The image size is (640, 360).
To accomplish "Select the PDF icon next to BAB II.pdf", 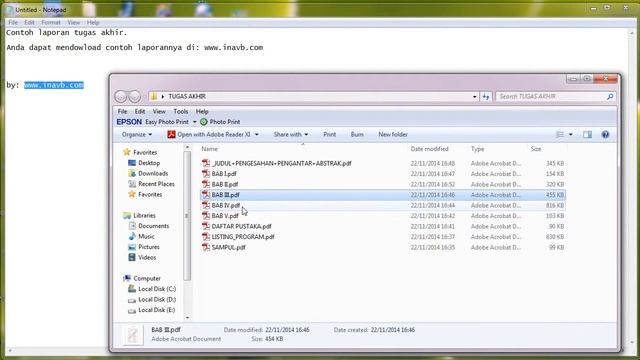I will tap(206, 184).
